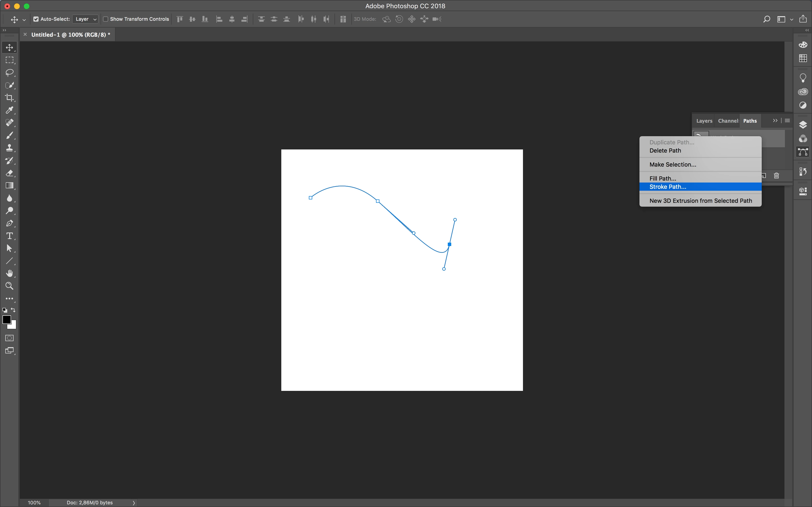Viewport: 812px width, 507px height.
Task: Choose Stroke Path… from context menu
Action: 668,187
